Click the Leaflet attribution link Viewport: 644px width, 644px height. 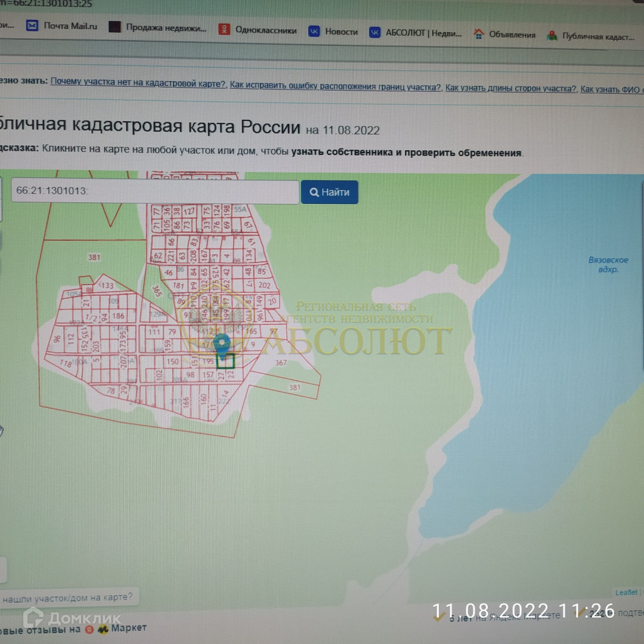point(626,592)
